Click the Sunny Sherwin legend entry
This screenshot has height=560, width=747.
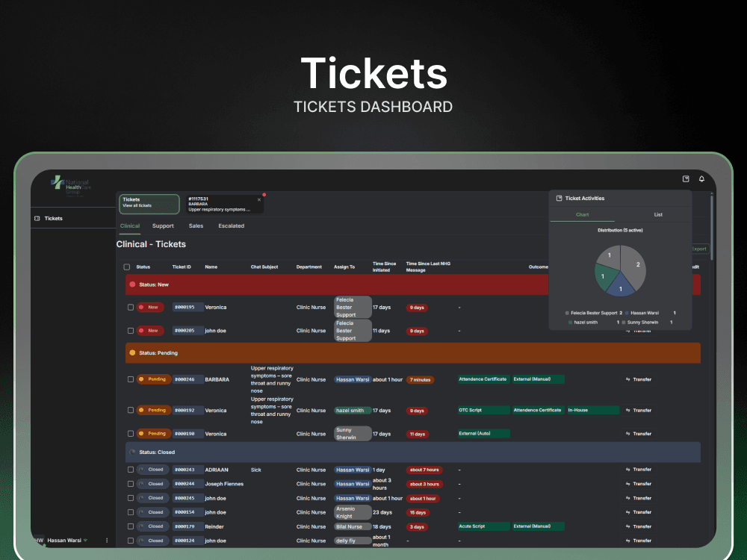coord(646,323)
